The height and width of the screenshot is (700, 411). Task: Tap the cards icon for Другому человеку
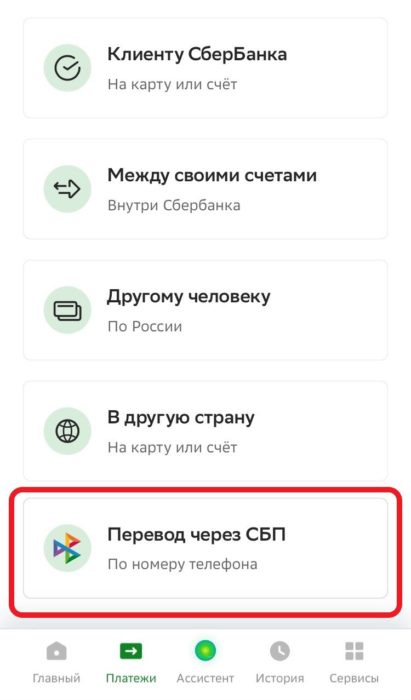tap(67, 310)
